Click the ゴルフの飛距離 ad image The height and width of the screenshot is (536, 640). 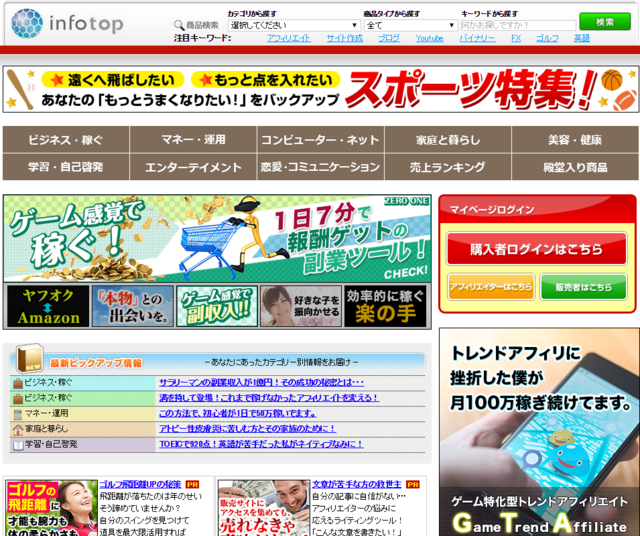click(x=51, y=508)
